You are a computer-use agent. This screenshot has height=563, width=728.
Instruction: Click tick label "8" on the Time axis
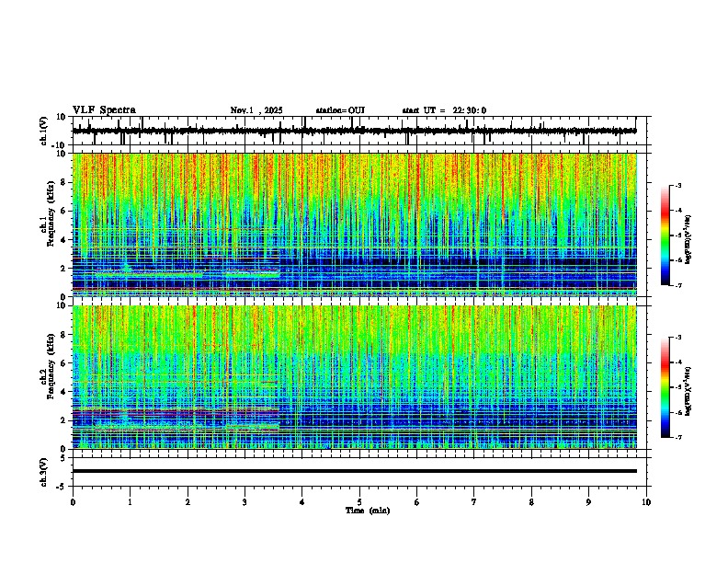[531, 502]
